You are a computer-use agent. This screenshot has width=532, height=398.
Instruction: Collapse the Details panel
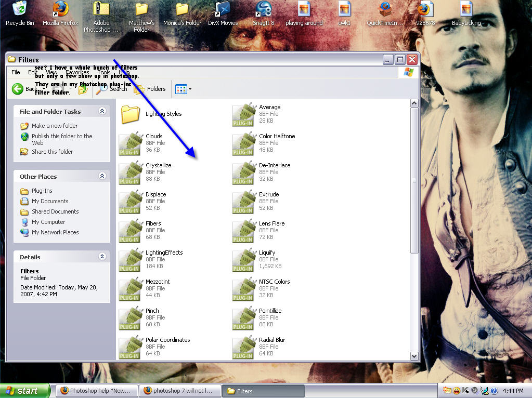(102, 256)
